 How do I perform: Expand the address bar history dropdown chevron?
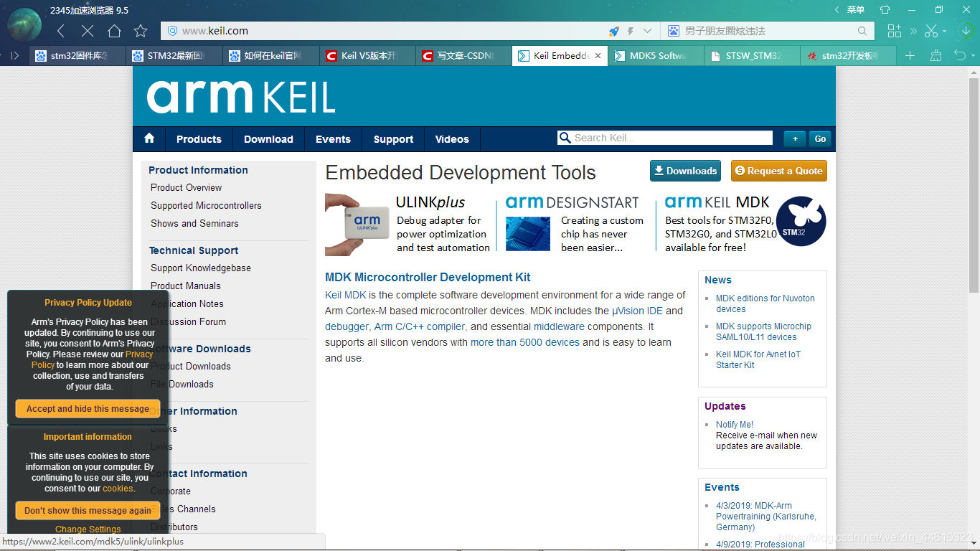(648, 31)
